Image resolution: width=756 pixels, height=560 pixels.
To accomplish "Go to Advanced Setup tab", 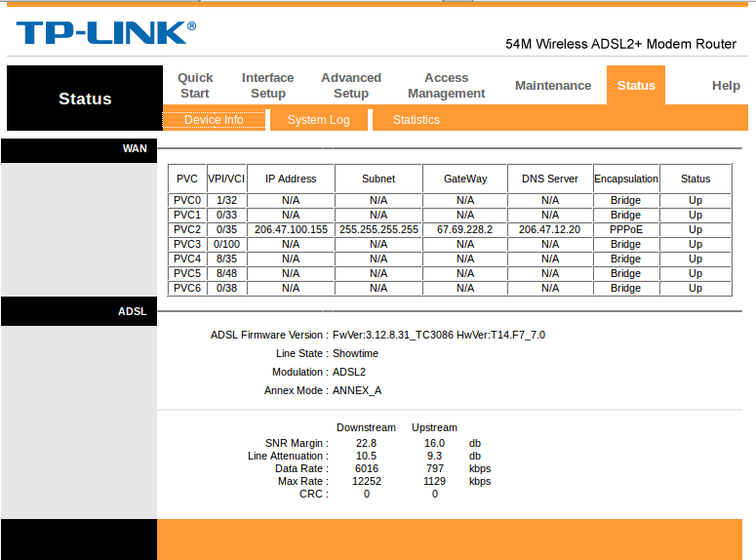I will [x=351, y=86].
